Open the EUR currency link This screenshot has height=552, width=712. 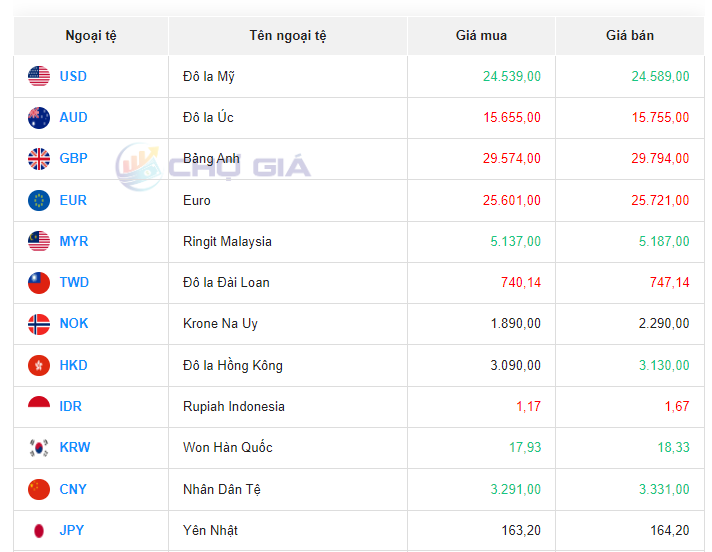[x=73, y=200]
